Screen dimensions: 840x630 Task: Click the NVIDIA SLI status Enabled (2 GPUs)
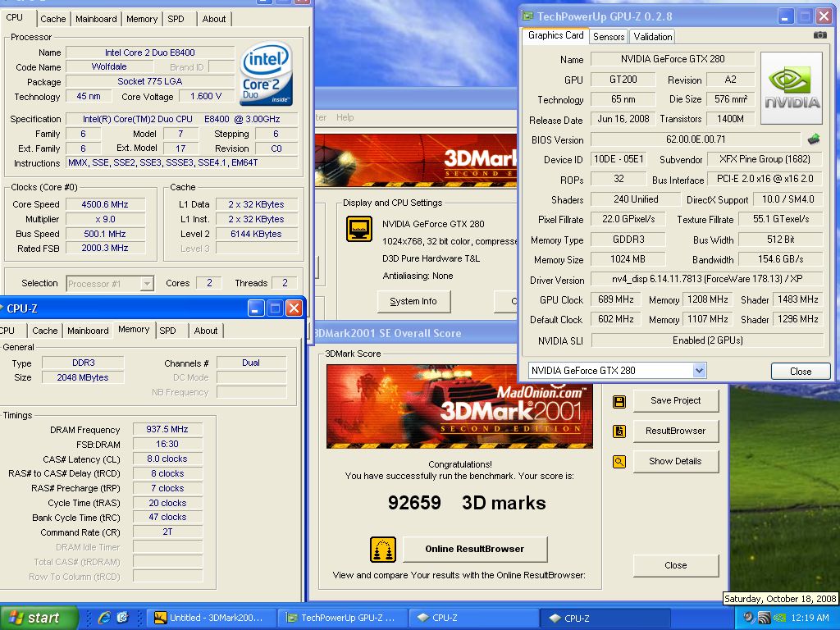coord(708,340)
